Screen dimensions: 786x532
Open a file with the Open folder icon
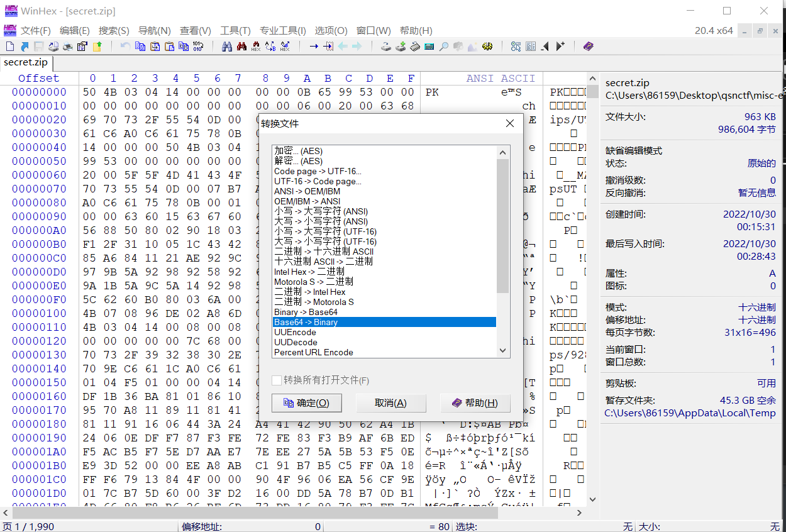point(96,46)
